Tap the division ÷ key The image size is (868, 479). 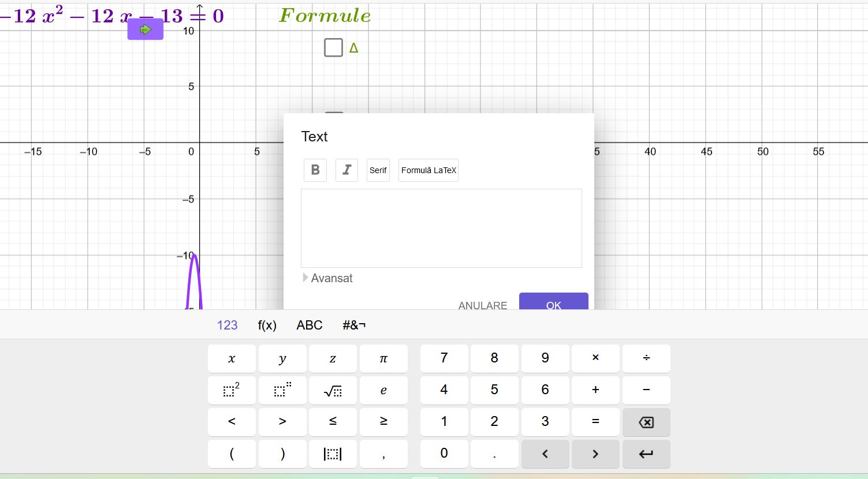pos(646,358)
